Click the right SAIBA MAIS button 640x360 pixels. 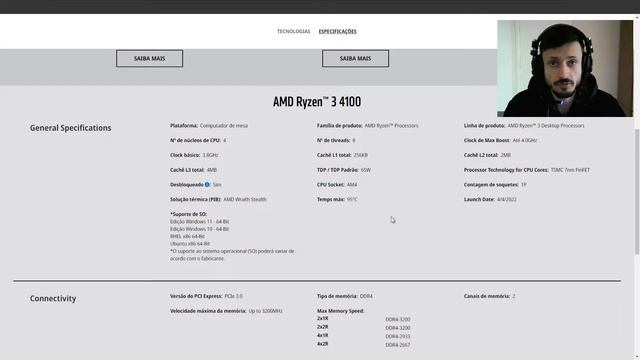coord(355,58)
